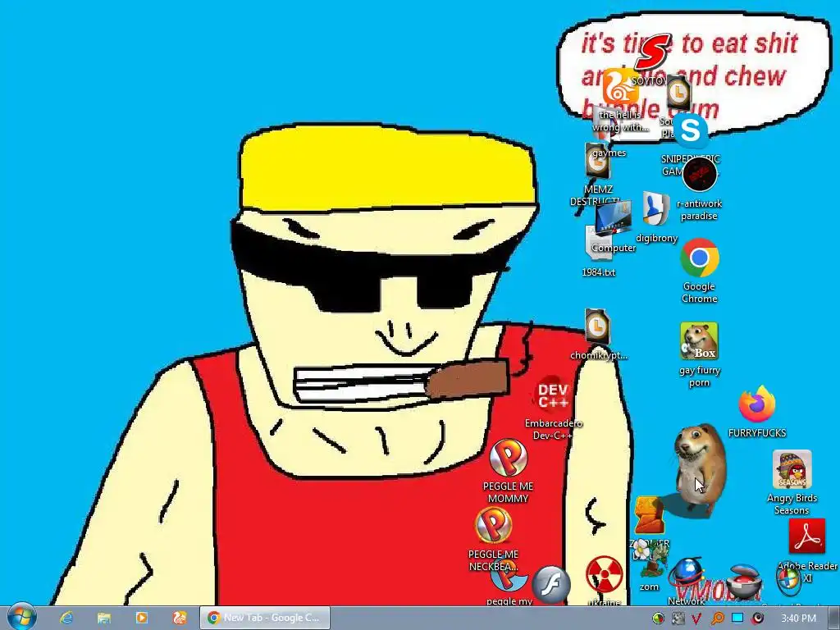This screenshot has width=840, height=630.
Task: Open the Windows Start menu orb
Action: click(x=22, y=617)
